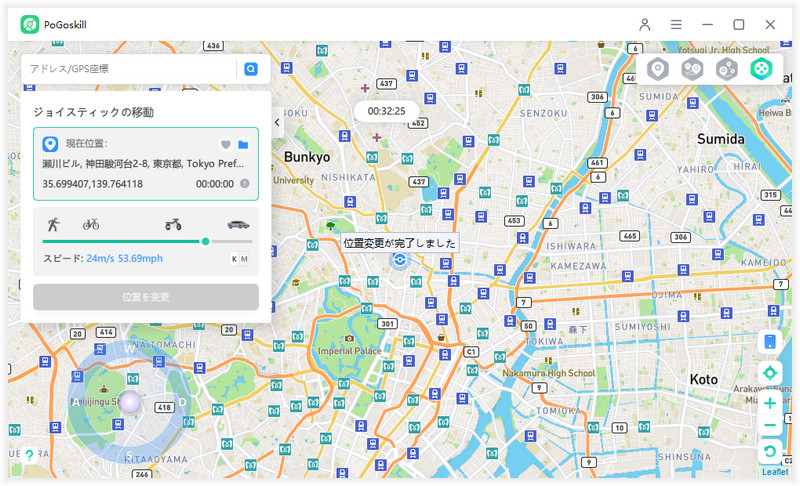
Task: Choose walking speed icon
Action: [x=54, y=224]
